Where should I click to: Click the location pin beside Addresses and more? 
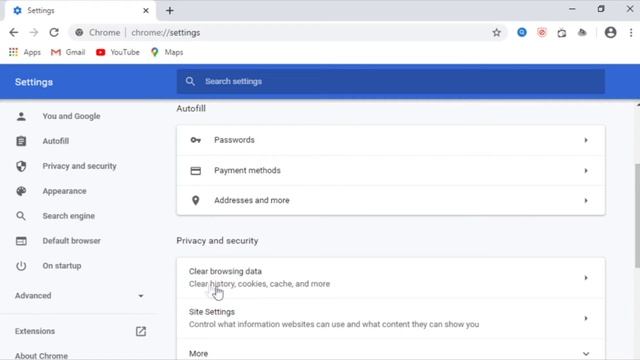(x=196, y=200)
